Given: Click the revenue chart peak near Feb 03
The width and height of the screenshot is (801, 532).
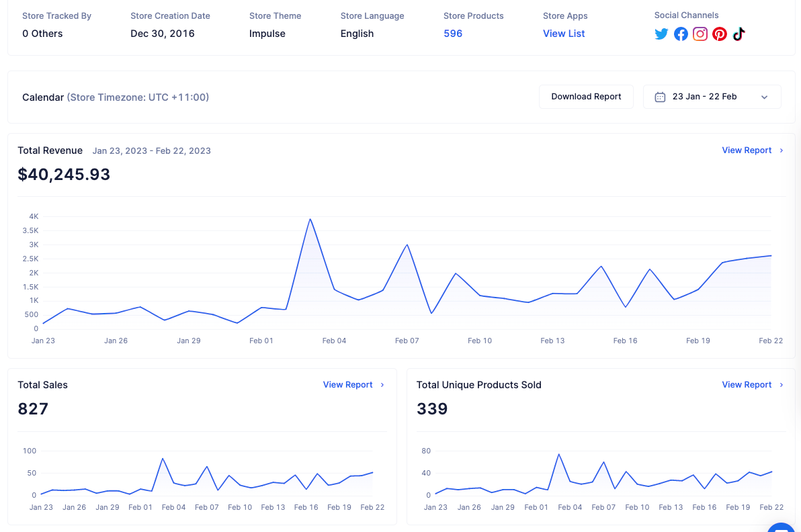Looking at the screenshot, I should (x=310, y=220).
